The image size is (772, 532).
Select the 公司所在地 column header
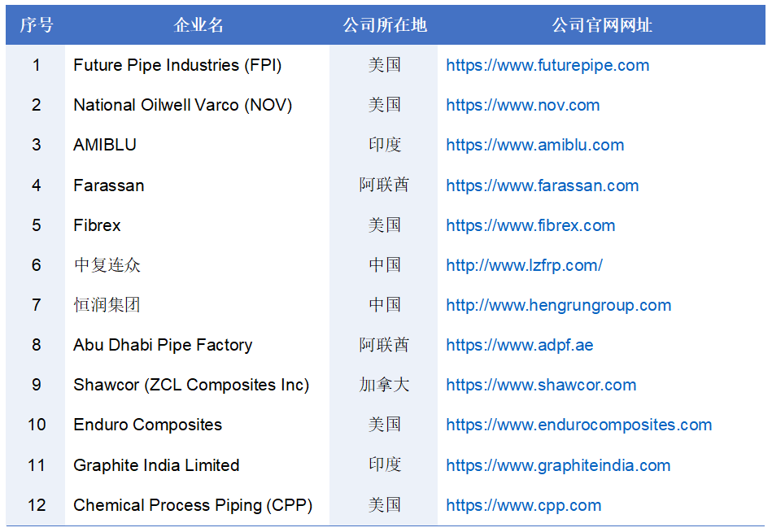(385, 25)
